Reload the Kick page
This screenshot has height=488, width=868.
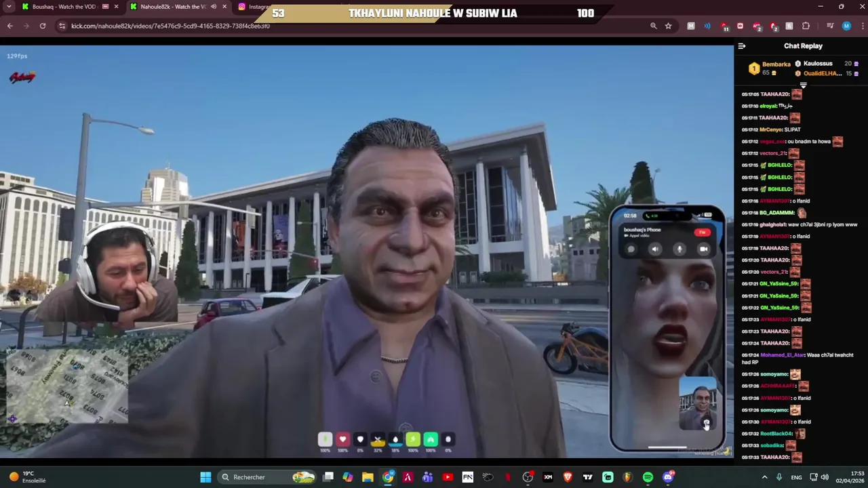(42, 26)
